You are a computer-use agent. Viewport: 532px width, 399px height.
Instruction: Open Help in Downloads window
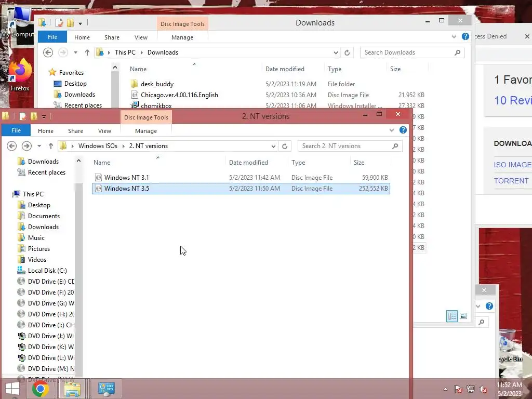[465, 36]
